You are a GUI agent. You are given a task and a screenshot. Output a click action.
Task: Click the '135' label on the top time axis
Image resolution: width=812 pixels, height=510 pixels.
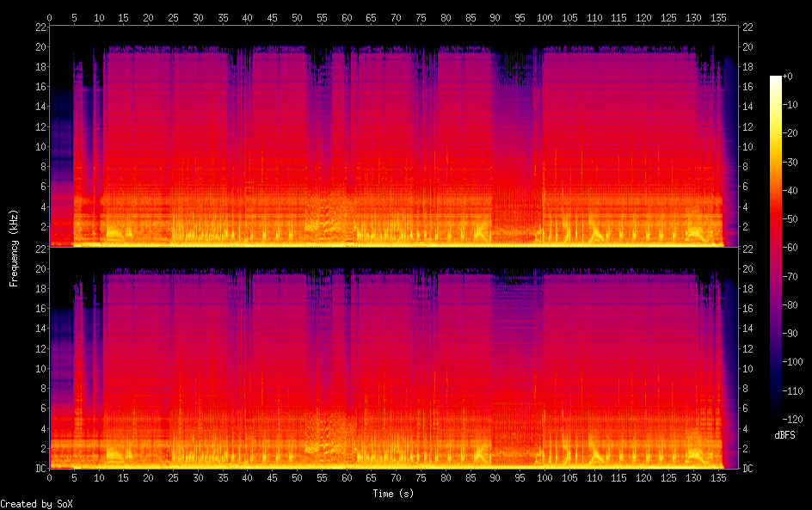[718, 17]
